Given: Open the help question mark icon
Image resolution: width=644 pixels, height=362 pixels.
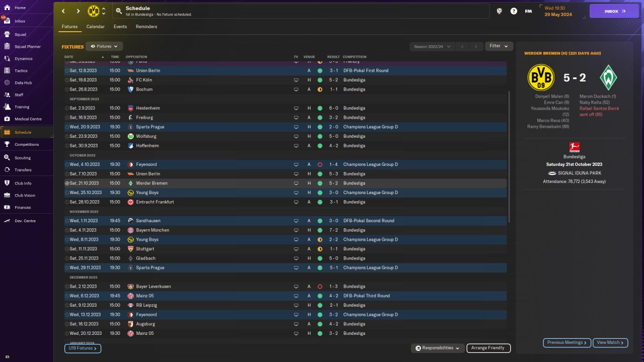Looking at the screenshot, I should [514, 11].
